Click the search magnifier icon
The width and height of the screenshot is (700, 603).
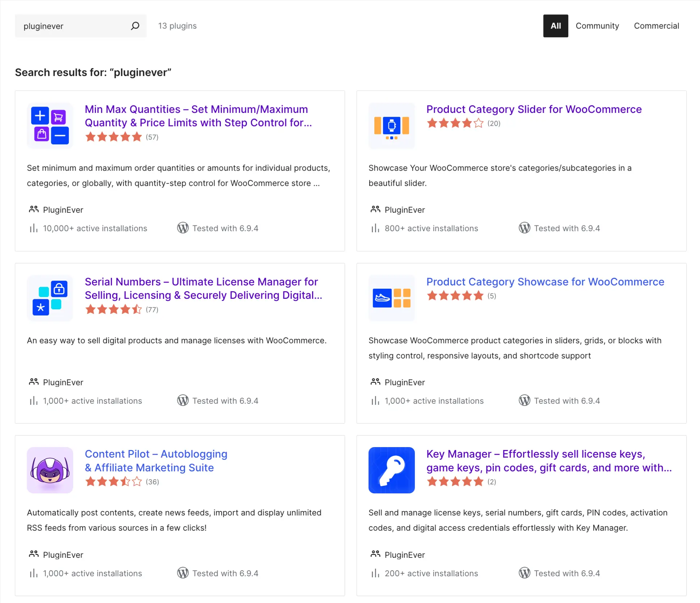click(135, 26)
